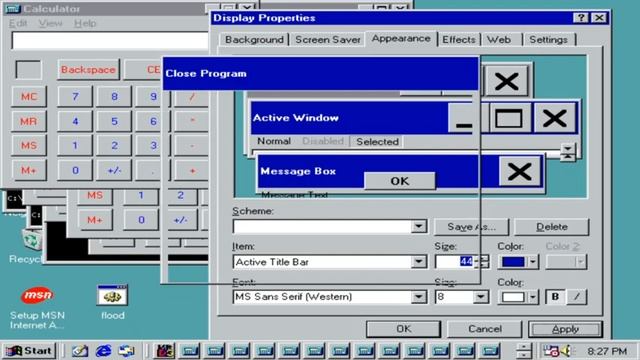Click the 5 key in Calculator
Viewport: 640px width, 360px height.
(114, 121)
